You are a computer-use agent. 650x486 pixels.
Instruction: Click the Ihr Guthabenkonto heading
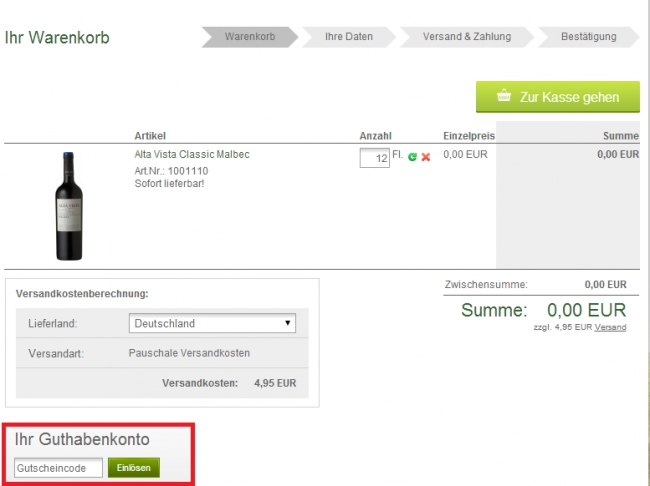tap(82, 439)
